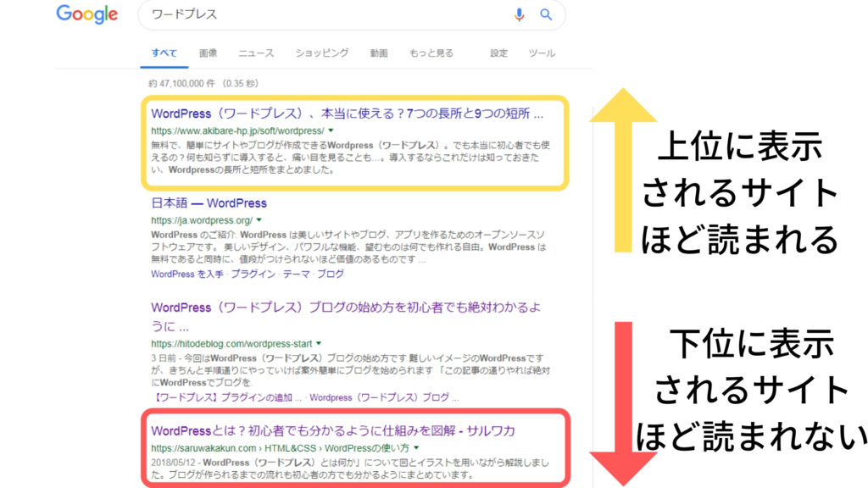The image size is (868, 488).
Task: Expand the dropdown arrow beside ja.wordpress.org URL
Action: 259,220
